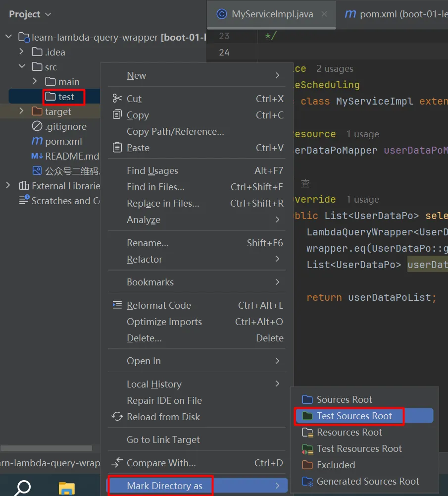Collapse the src folder
This screenshot has width=448, height=496.
(21, 66)
